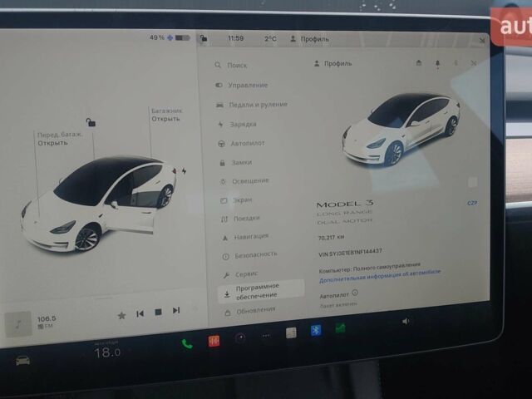Open the Безопасность menu
Image resolution: width=532 pixels, height=399 pixels.
click(249, 255)
